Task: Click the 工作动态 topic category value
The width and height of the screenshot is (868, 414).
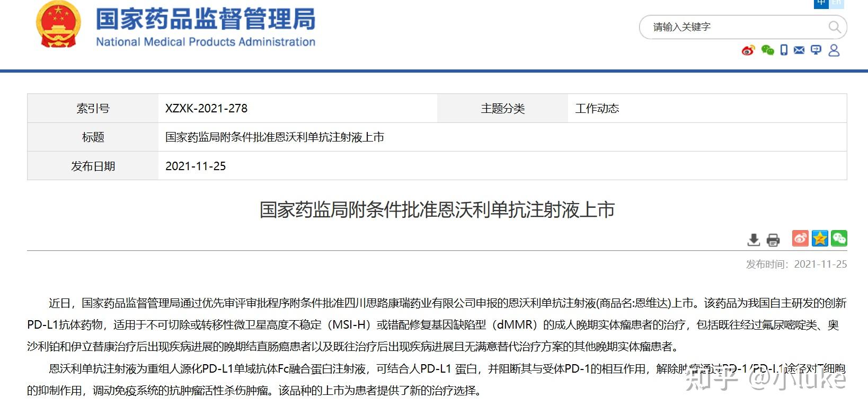Action: point(597,109)
